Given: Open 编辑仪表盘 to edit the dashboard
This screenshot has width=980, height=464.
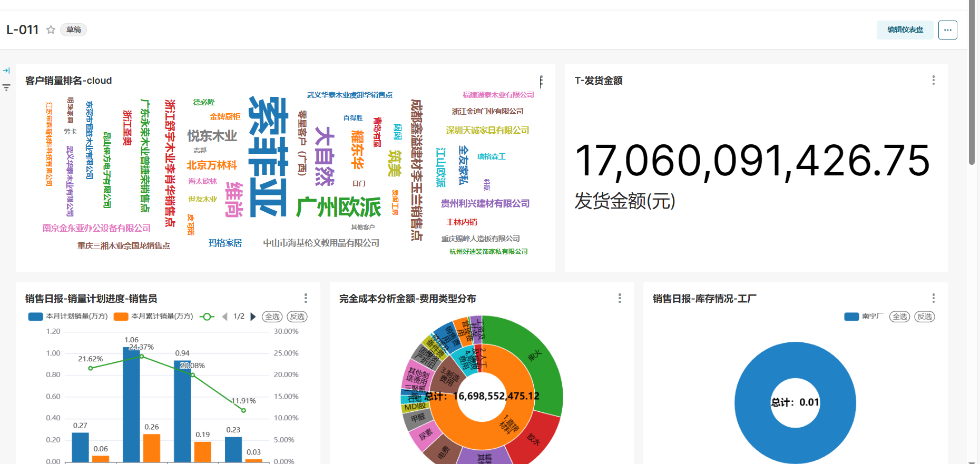Looking at the screenshot, I should (905, 30).
